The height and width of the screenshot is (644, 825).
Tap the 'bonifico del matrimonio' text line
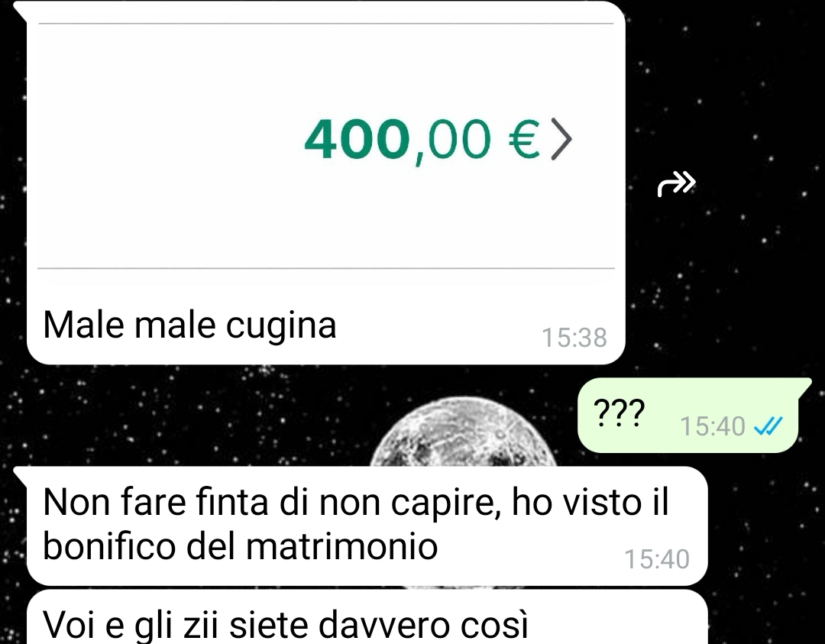(x=240, y=547)
